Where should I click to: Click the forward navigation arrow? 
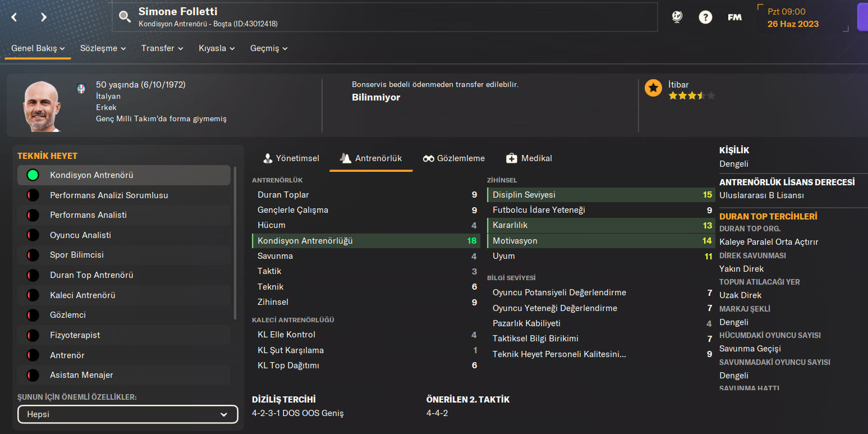44,17
